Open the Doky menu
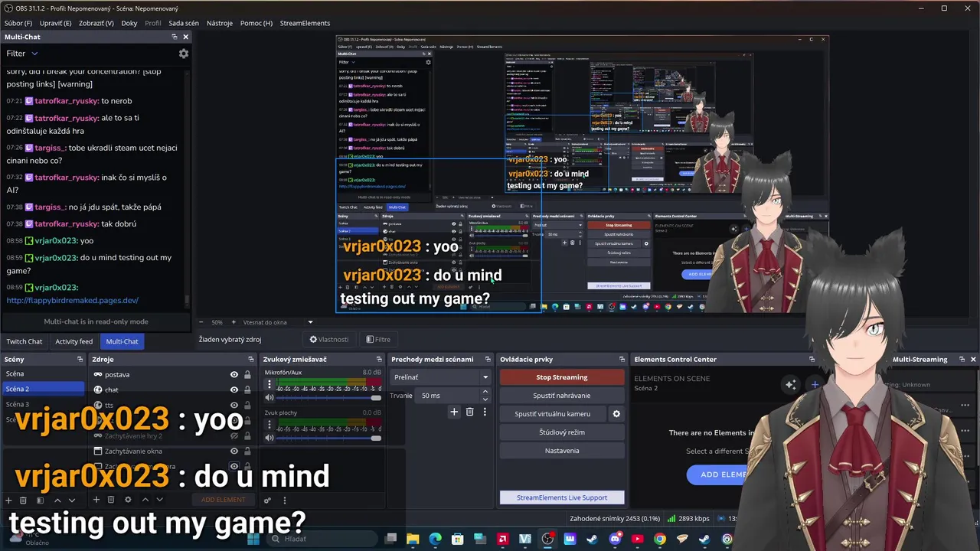 click(129, 23)
